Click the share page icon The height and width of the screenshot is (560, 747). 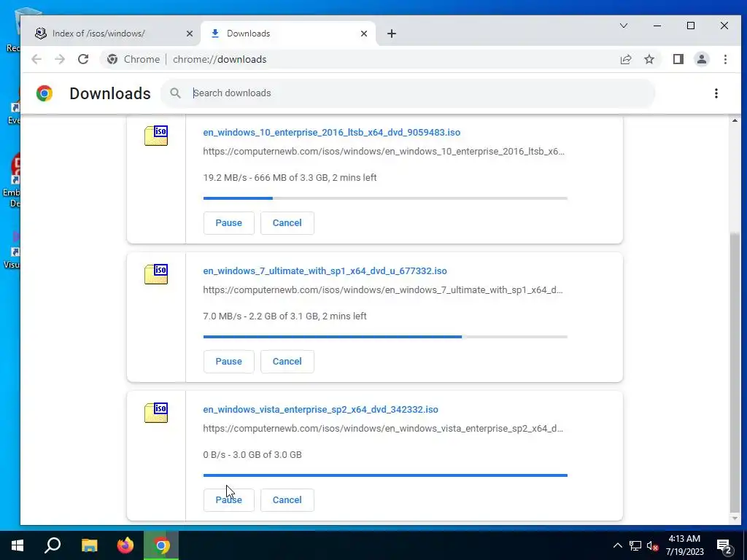click(x=625, y=60)
